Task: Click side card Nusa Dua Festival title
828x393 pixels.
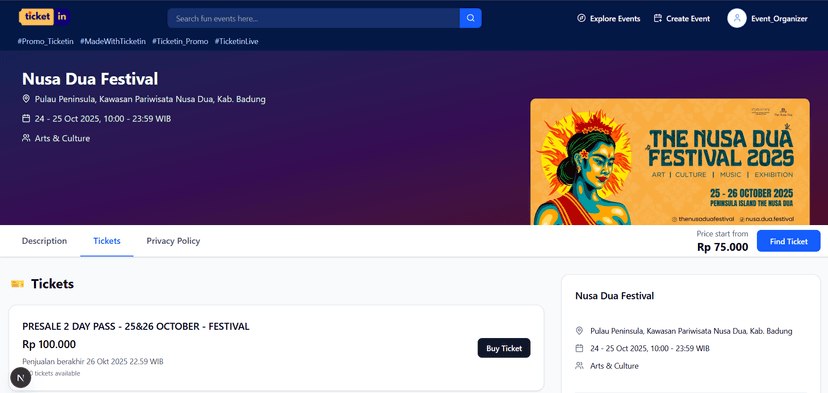Action: [615, 296]
